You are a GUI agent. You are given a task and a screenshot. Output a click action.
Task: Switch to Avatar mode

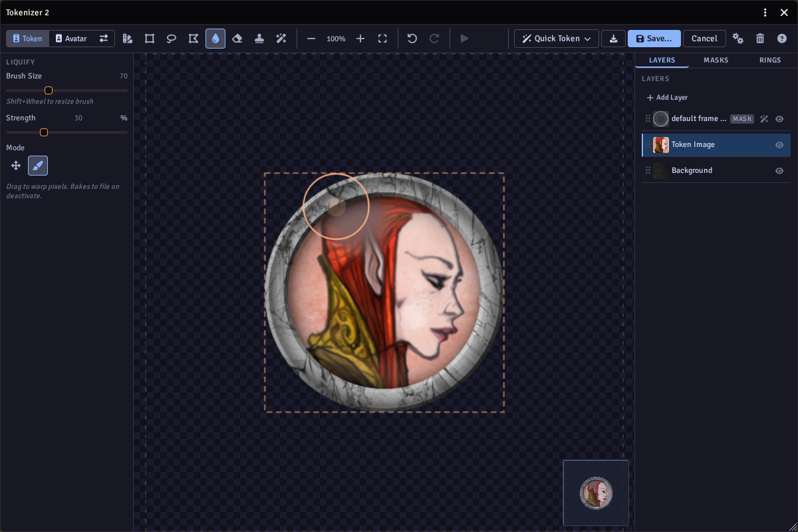[71, 39]
